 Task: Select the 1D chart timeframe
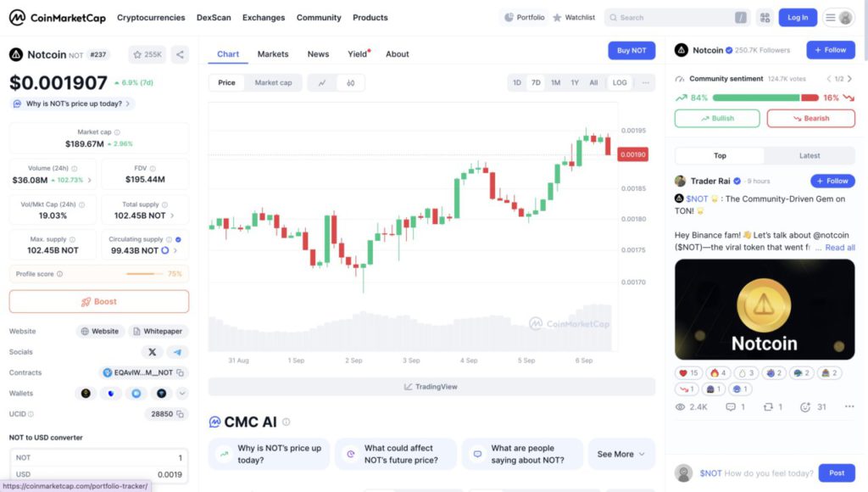(x=517, y=83)
